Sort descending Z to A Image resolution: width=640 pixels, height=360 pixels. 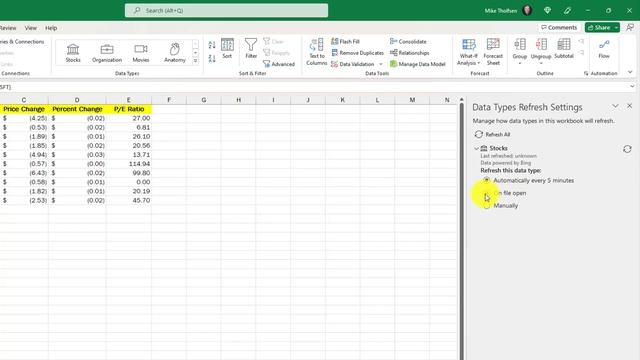[x=212, y=58]
